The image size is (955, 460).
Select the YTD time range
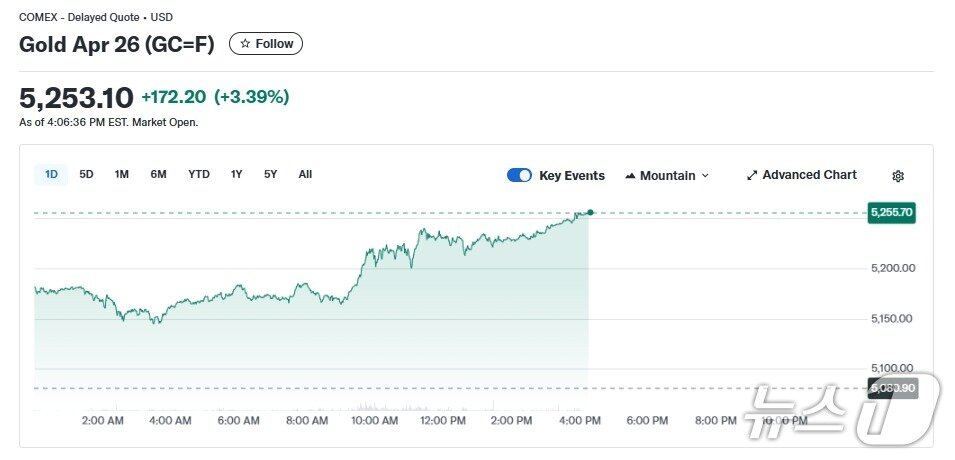tap(199, 174)
